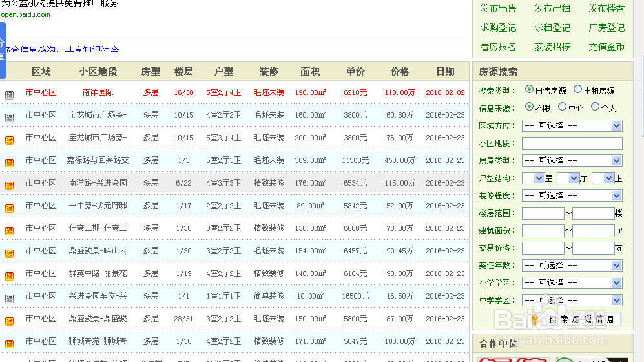Open the 求购登记 menu link
The image size is (644, 362).
[x=498, y=28]
